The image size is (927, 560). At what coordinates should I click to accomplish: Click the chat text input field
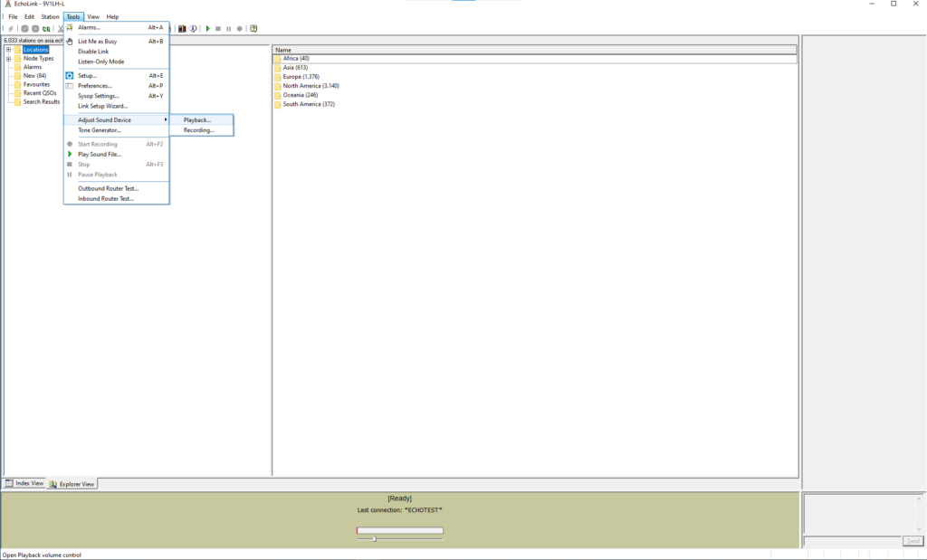pyautogui.click(x=852, y=541)
